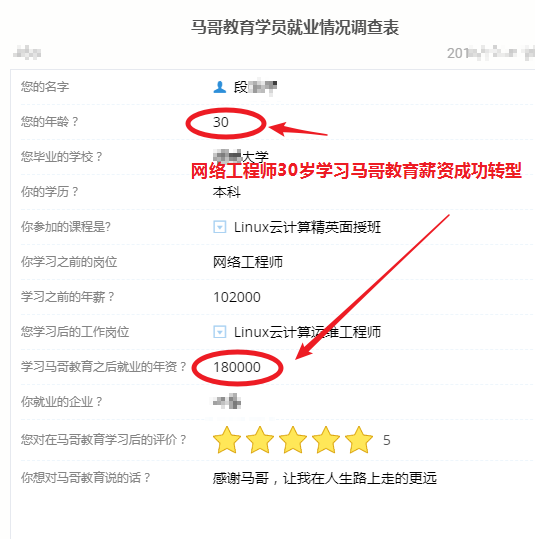
Task: Select the fifth rating star
Action: pyautogui.click(x=359, y=440)
